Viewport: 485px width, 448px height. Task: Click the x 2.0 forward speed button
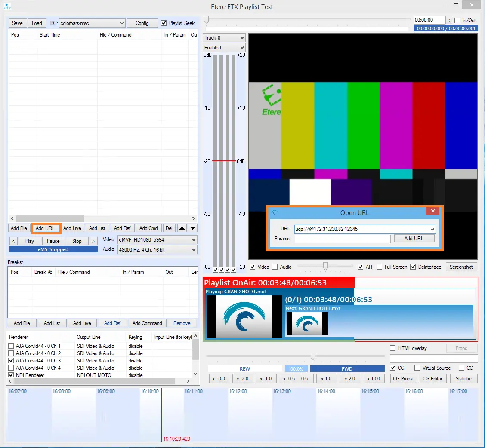pyautogui.click(x=349, y=379)
